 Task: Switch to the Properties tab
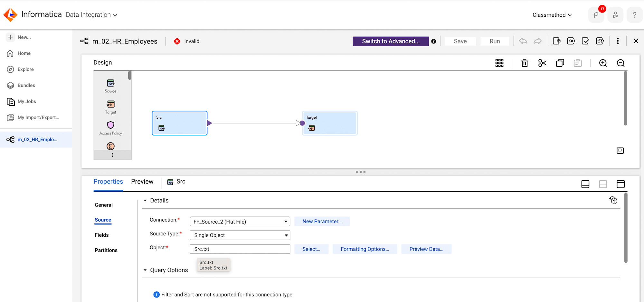(x=108, y=182)
